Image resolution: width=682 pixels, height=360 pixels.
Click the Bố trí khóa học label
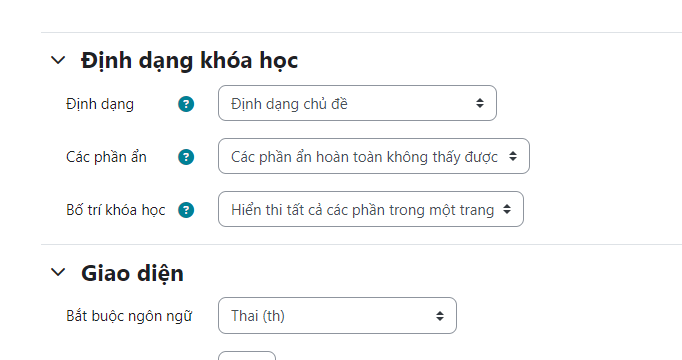(x=116, y=210)
